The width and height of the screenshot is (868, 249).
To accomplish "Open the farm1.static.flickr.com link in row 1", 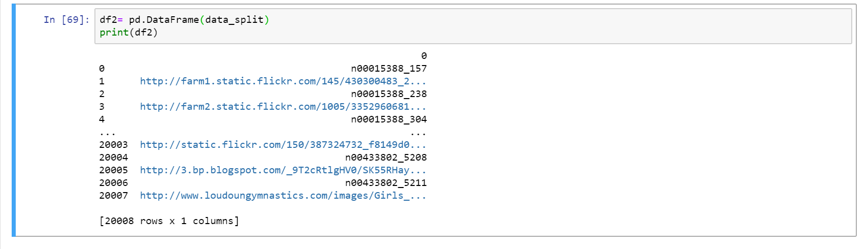I will coord(283,81).
